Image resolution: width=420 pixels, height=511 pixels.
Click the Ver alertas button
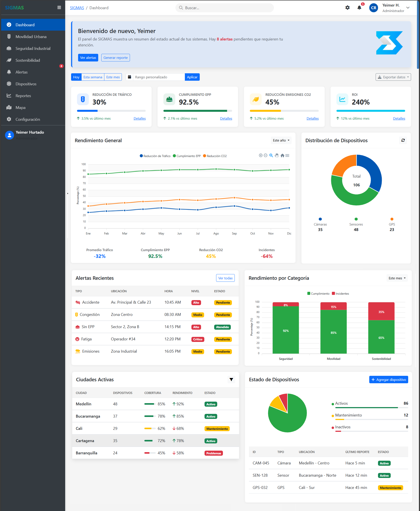(88, 58)
